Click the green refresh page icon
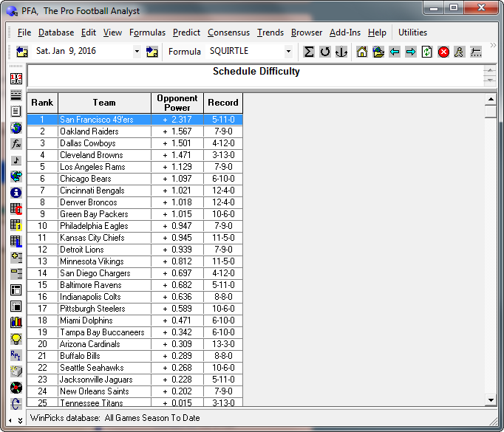The width and height of the screenshot is (504, 432). pyautogui.click(x=427, y=52)
